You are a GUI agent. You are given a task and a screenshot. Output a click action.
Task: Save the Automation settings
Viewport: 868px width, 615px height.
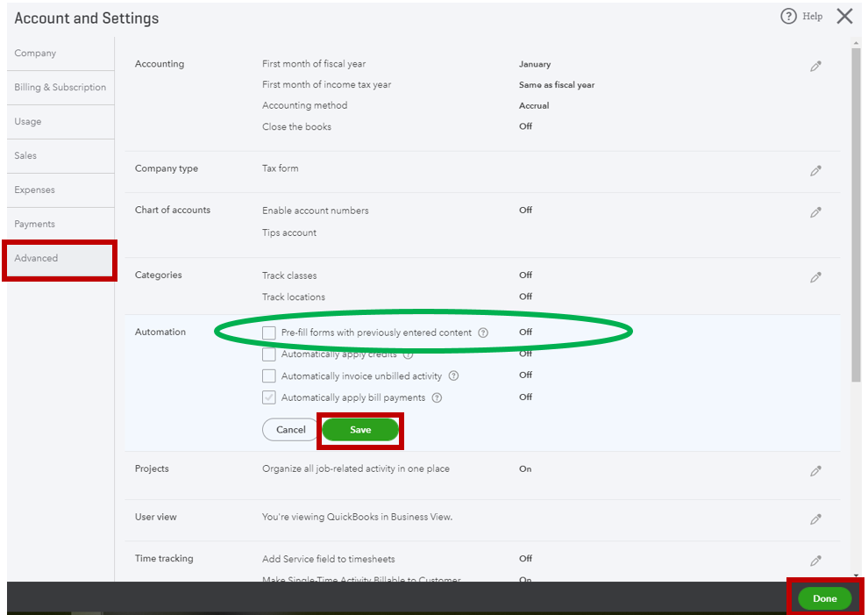(360, 430)
